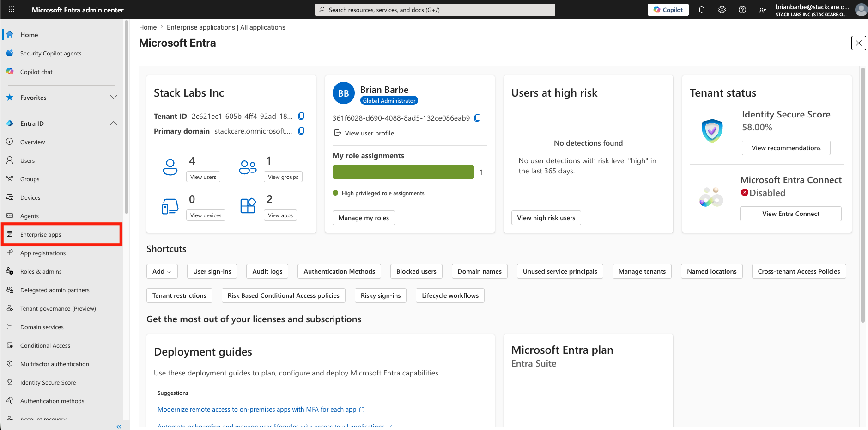Expand the Favorites section
Image resolution: width=868 pixels, height=430 pixels.
pos(113,97)
